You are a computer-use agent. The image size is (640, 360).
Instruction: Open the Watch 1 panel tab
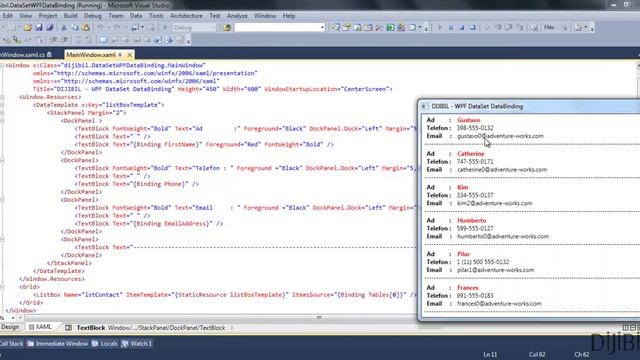click(x=137, y=344)
